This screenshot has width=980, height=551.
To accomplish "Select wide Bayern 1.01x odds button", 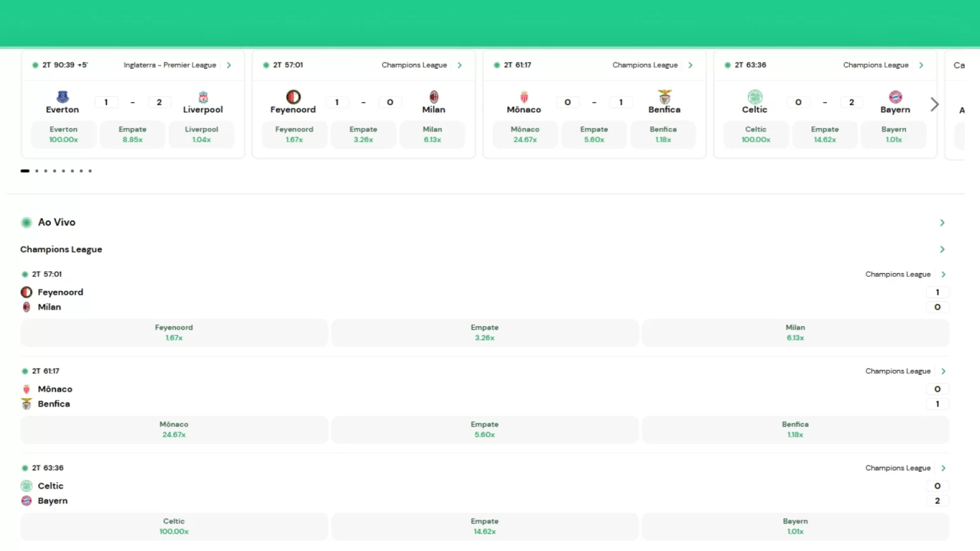I will point(796,527).
